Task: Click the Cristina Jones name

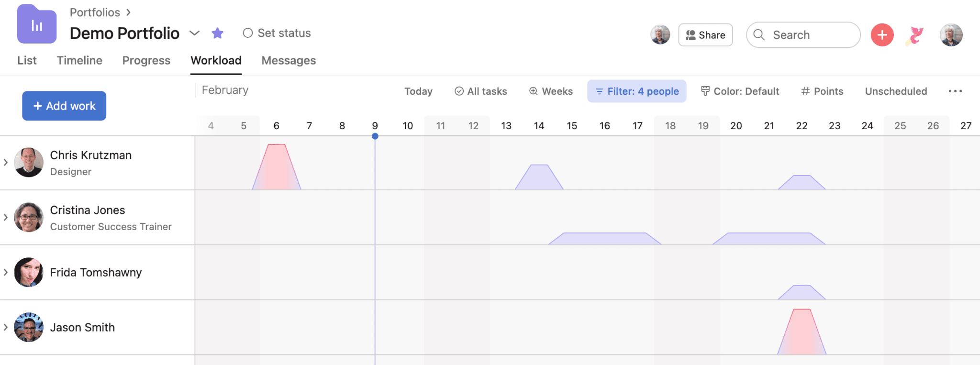Action: [x=88, y=210]
